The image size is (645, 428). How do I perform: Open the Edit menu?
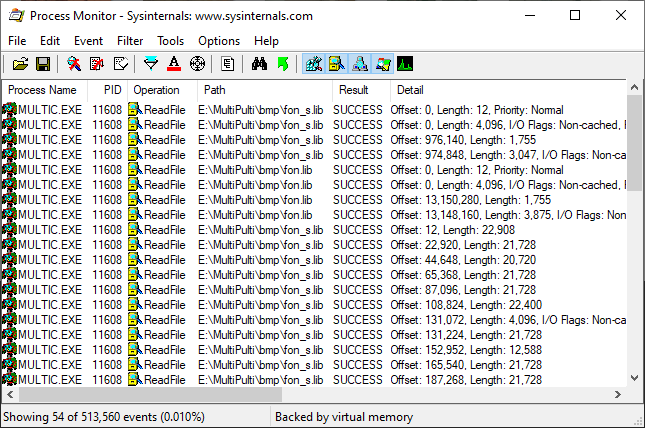pos(50,41)
